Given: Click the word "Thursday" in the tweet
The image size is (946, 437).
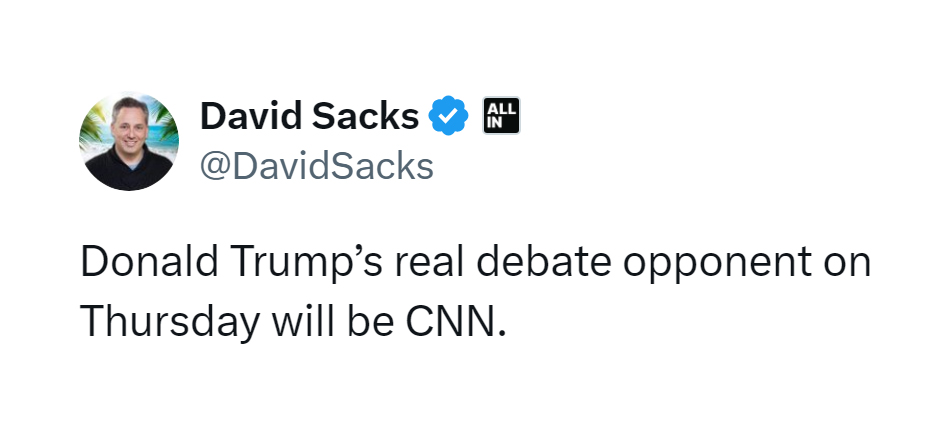Looking at the screenshot, I should (x=170, y=322).
